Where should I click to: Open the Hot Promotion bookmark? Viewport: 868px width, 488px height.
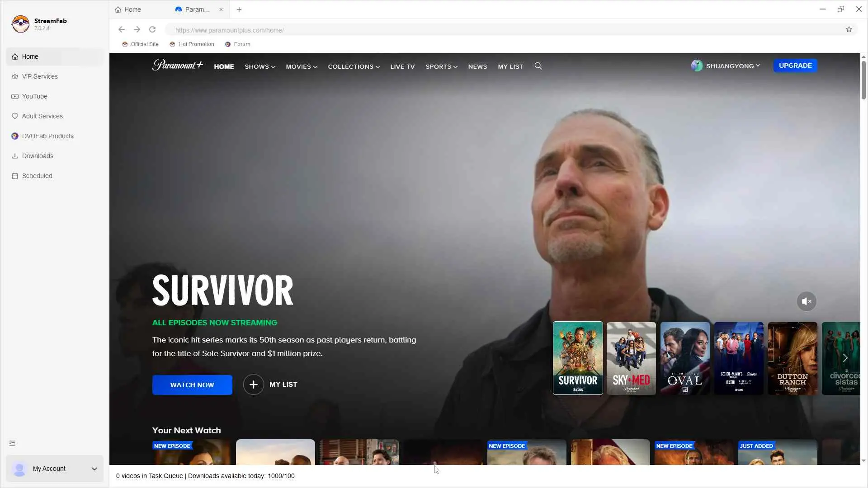tap(192, 44)
